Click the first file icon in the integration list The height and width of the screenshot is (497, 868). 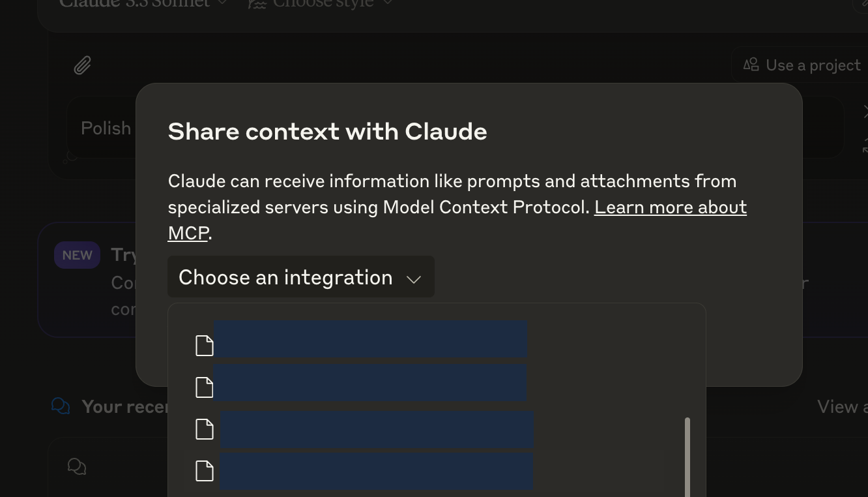coord(205,346)
